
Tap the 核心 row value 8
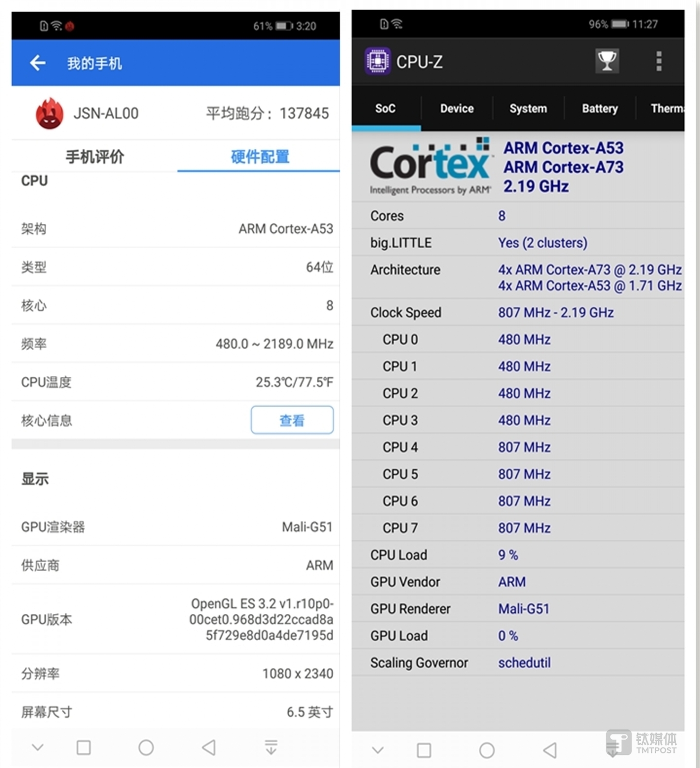pyautogui.click(x=330, y=305)
